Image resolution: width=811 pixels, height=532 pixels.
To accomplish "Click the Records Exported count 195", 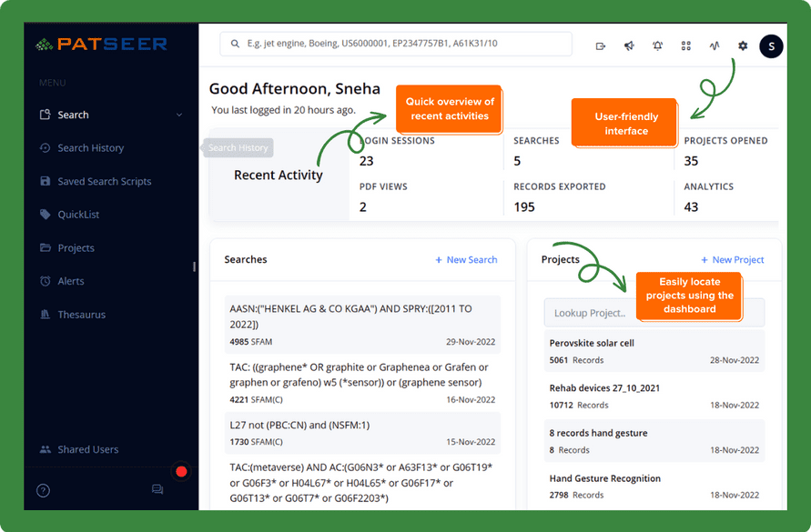I will click(524, 207).
